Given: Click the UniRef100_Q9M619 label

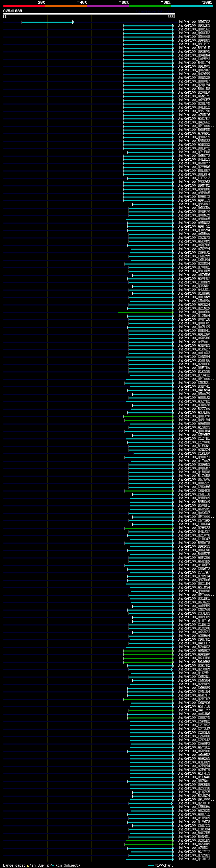Looking at the screenshot, I should coord(194,137).
